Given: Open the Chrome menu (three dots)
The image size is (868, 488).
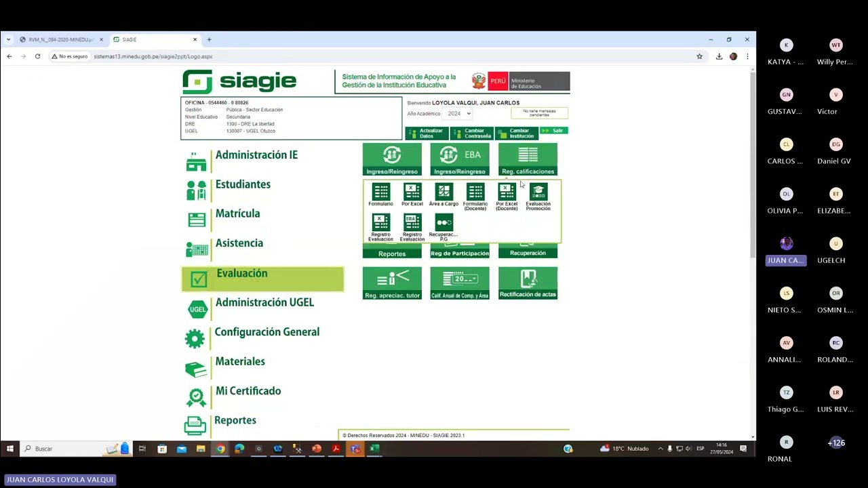Looking at the screenshot, I should (747, 56).
